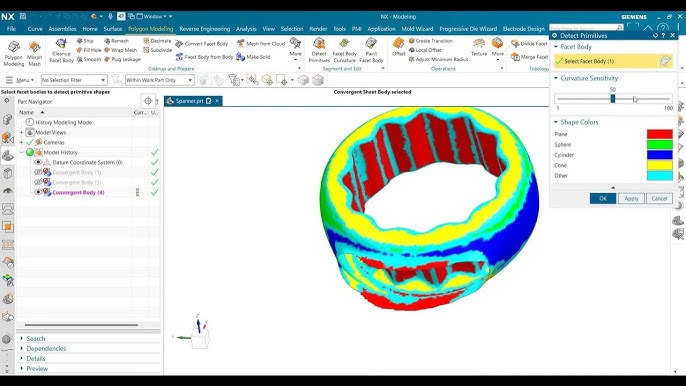Open the Analysis ribbon tab
Viewport: 686px width, 386px height.
246,29
